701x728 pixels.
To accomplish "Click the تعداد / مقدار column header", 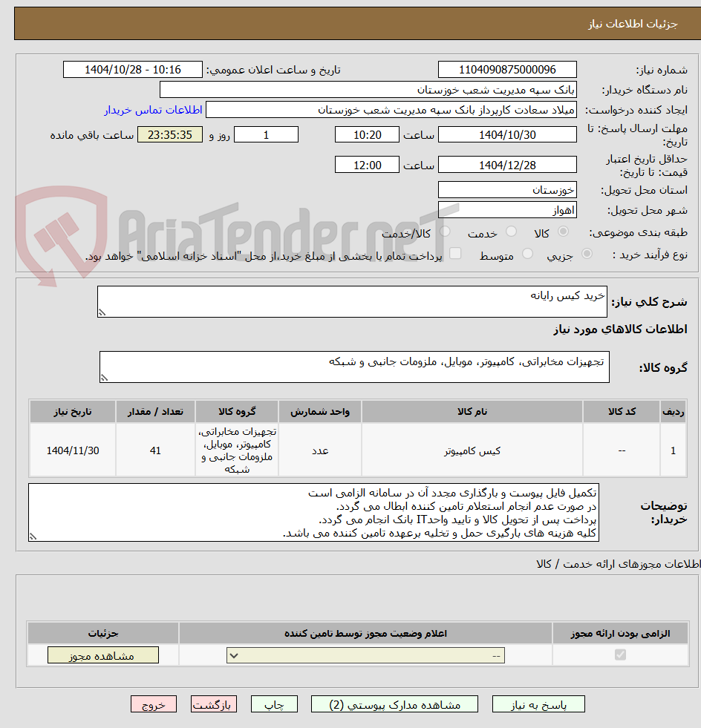I will point(156,412).
